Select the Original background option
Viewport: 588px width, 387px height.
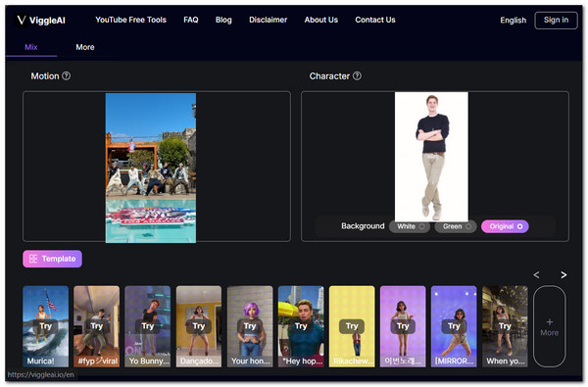(505, 226)
